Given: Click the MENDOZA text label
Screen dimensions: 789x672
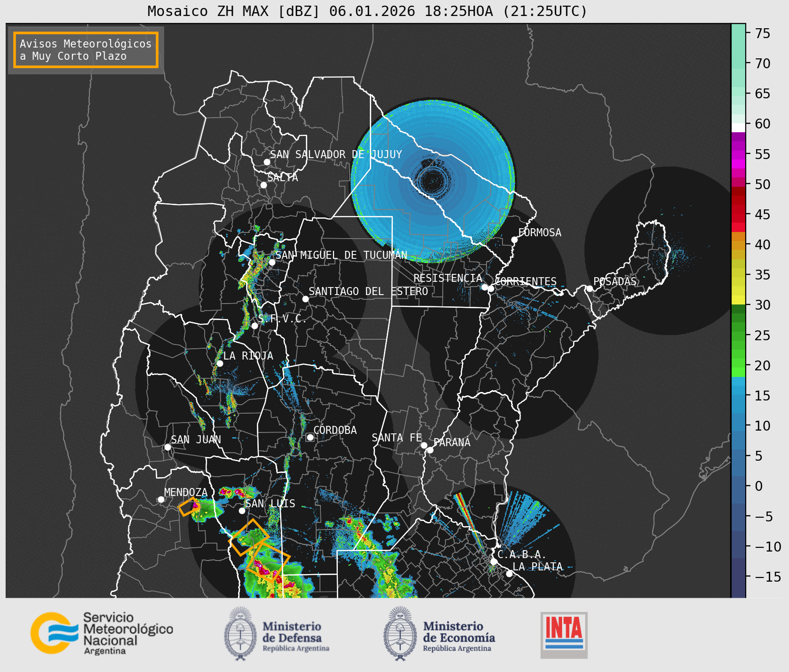Looking at the screenshot, I should (x=186, y=492).
